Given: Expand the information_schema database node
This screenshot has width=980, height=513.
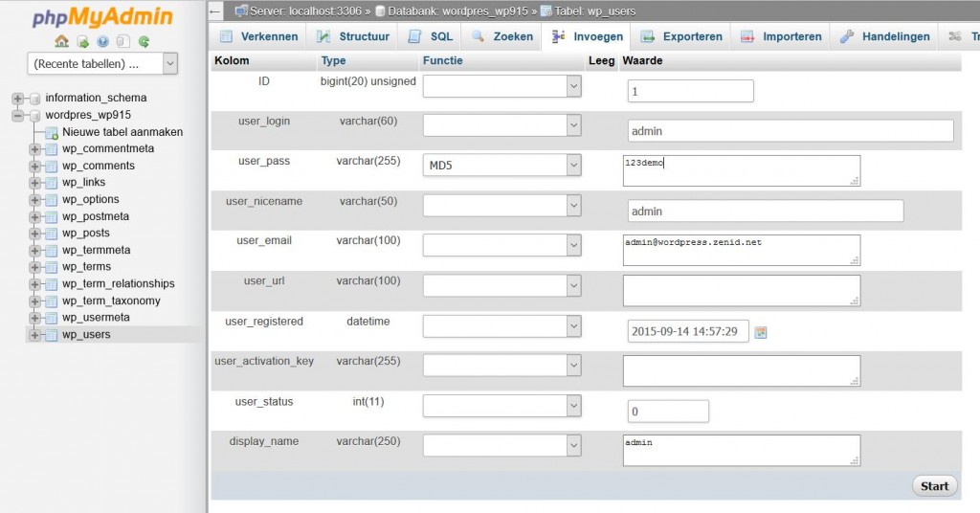Looking at the screenshot, I should (17, 98).
